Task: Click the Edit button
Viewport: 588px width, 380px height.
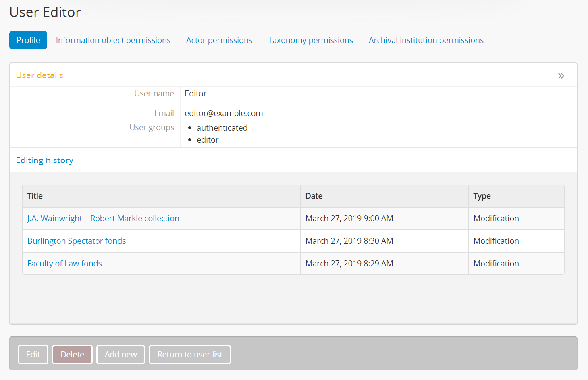Action: pyautogui.click(x=33, y=355)
